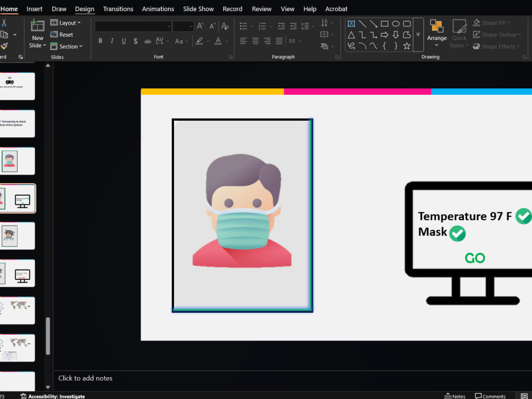Select the Down Arrow shape
532x399 pixels.
[x=396, y=35]
